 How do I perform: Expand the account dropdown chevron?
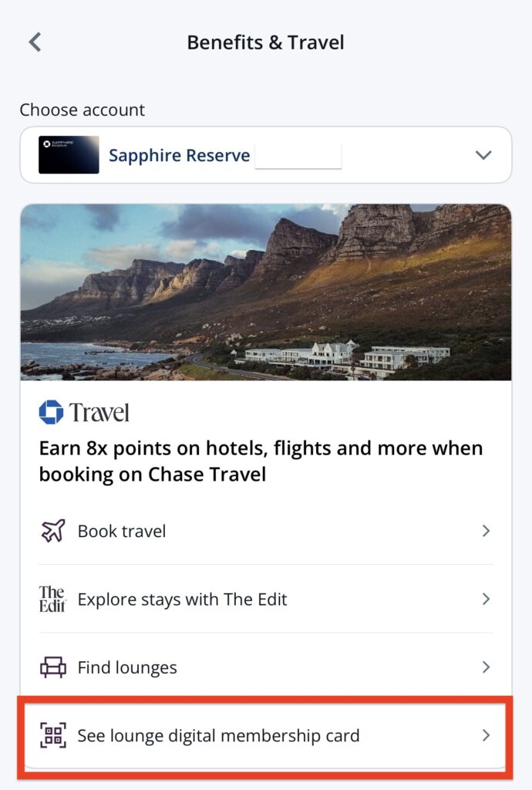[x=483, y=155]
